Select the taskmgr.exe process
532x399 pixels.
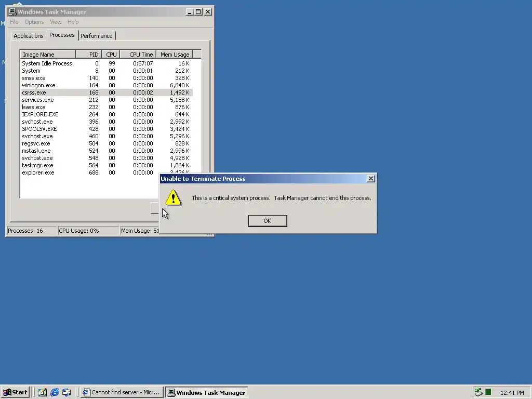point(106,165)
